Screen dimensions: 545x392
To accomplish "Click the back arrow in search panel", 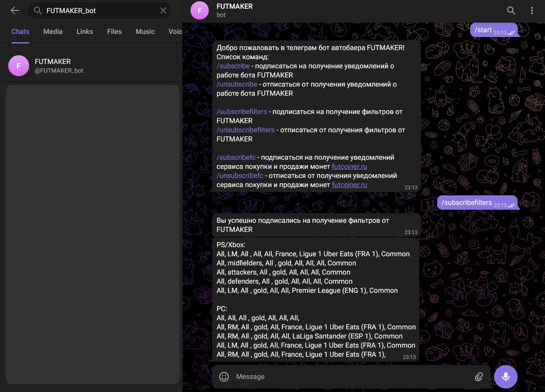I will pyautogui.click(x=15, y=10).
